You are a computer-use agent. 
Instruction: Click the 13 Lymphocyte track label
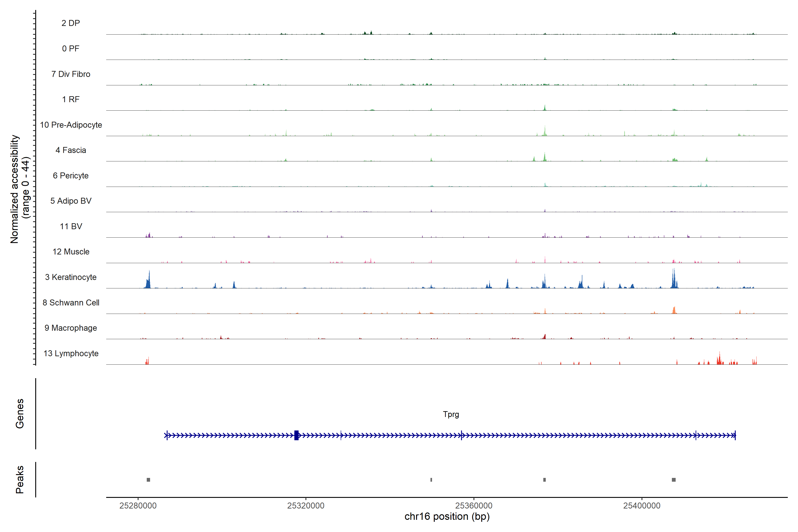click(x=70, y=353)
